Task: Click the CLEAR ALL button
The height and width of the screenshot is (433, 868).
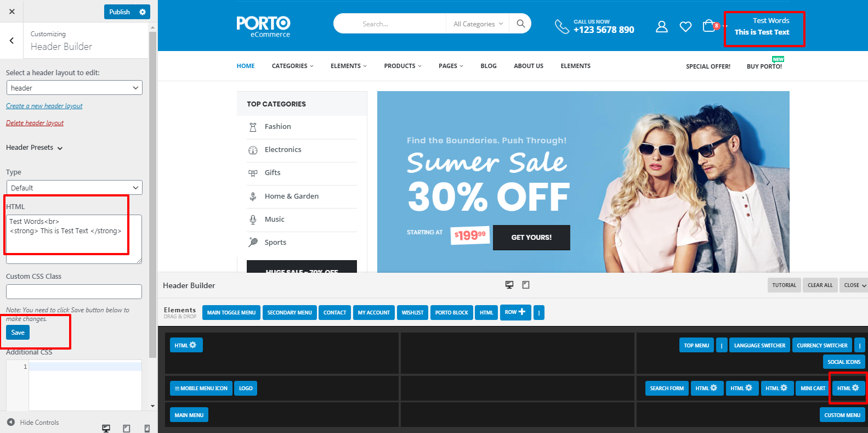Action: (820, 285)
